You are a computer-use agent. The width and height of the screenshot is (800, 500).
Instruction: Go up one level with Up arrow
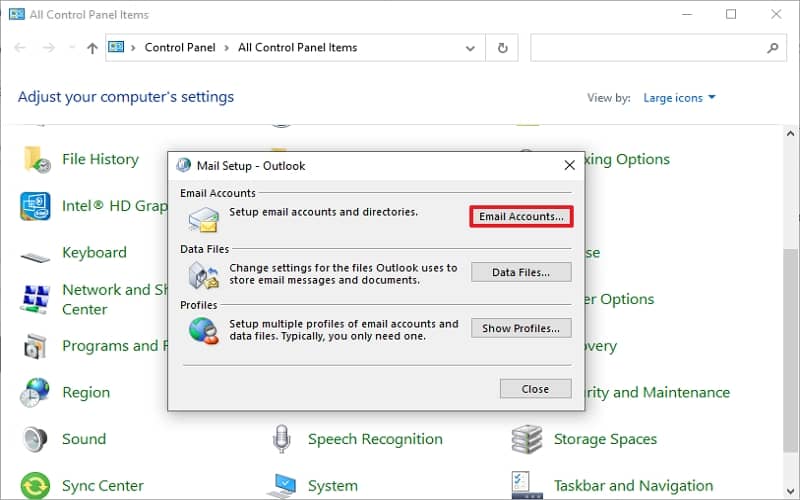92,48
